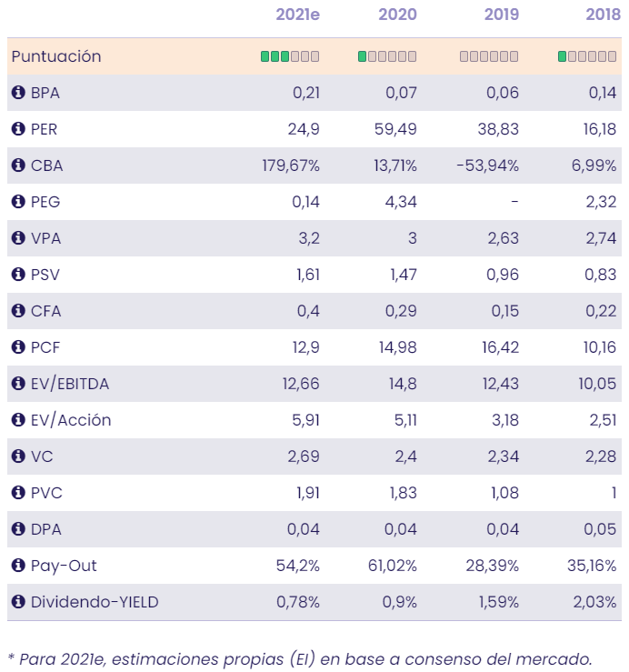Click the Pay-Out info icon
The height and width of the screenshot is (672, 629).
coord(18,566)
